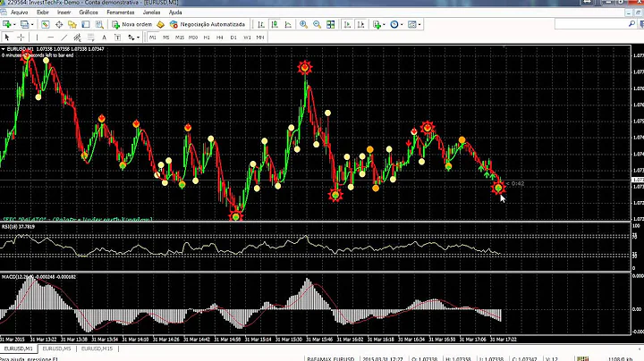Select the Crosshair tool

tap(21, 38)
